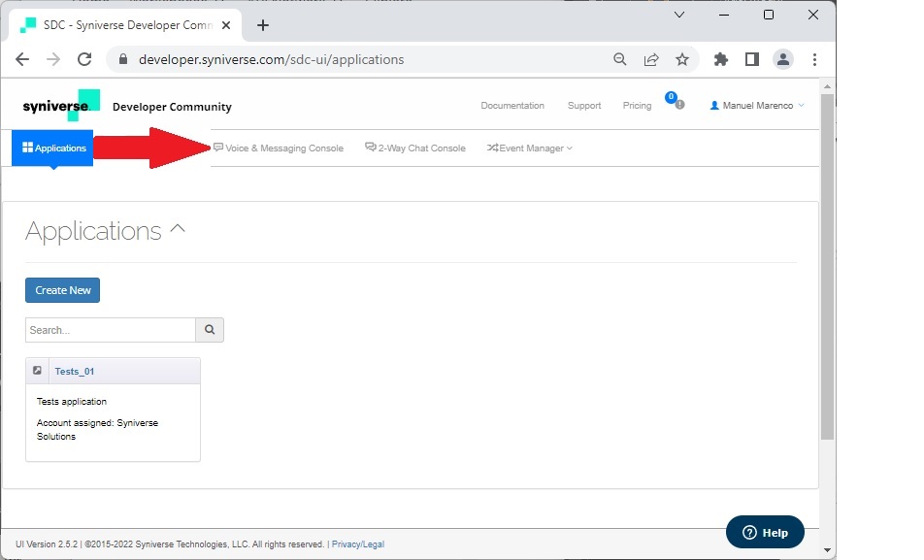Viewport: 924px width, 560px height.
Task: Open the Extensions puzzle icon
Action: tap(721, 59)
